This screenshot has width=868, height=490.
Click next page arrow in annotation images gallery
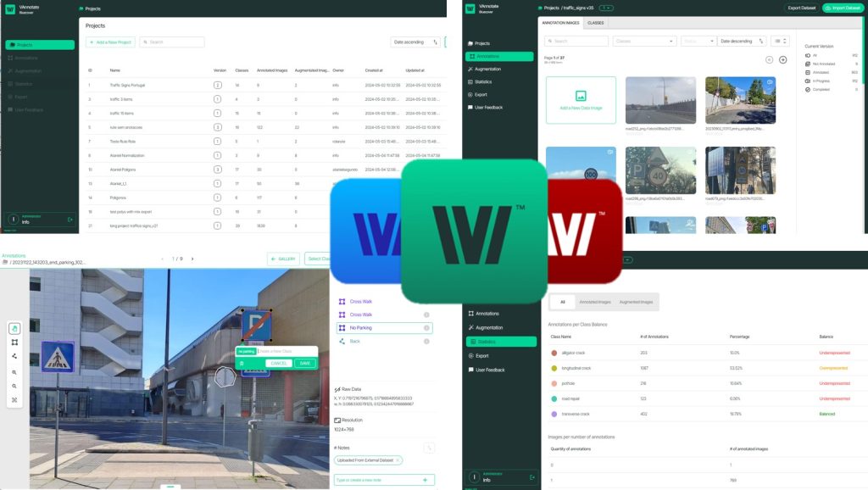point(782,59)
